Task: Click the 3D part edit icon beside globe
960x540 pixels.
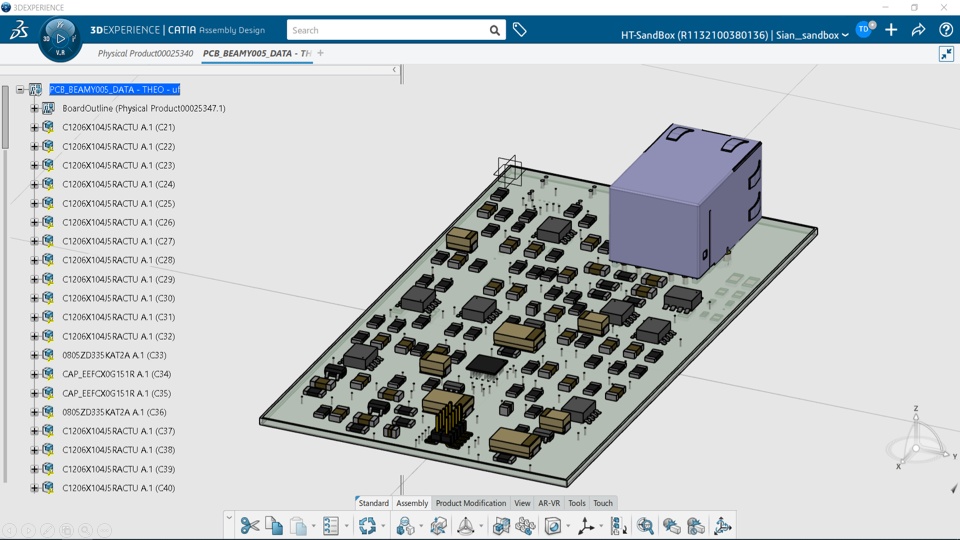Action: [438, 525]
